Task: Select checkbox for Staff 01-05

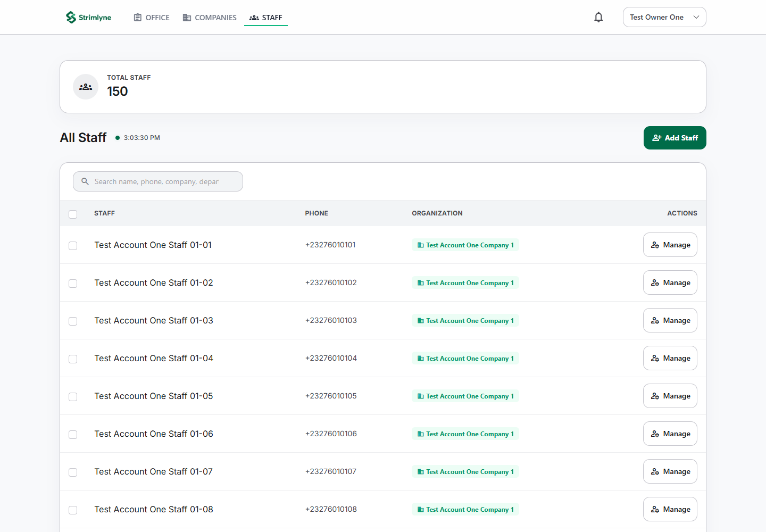Action: [x=73, y=396]
